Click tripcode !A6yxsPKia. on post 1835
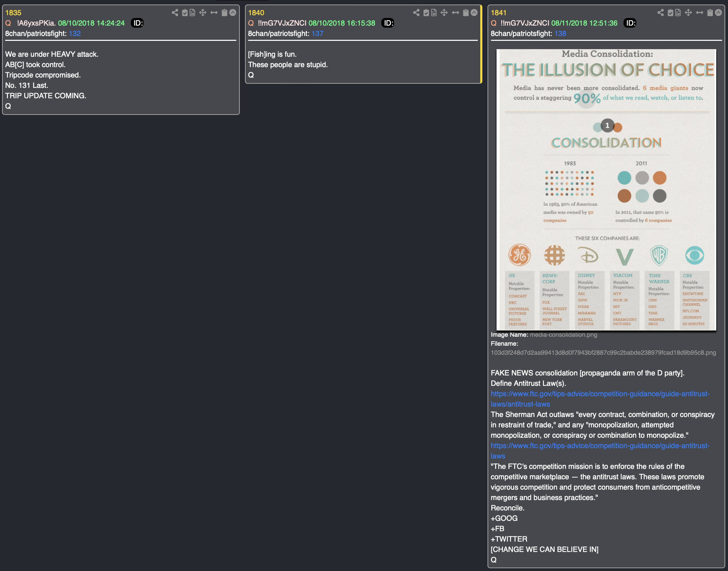This screenshot has height=571, width=728. (x=36, y=23)
